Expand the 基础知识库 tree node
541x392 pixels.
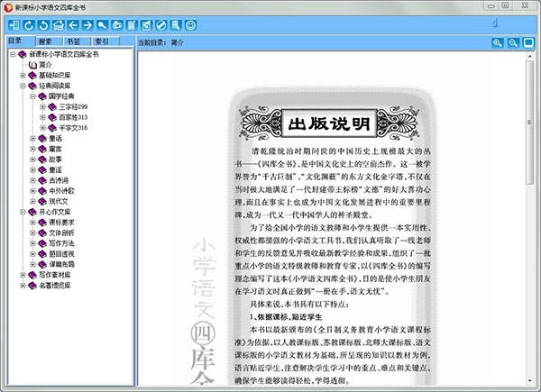tap(23, 75)
